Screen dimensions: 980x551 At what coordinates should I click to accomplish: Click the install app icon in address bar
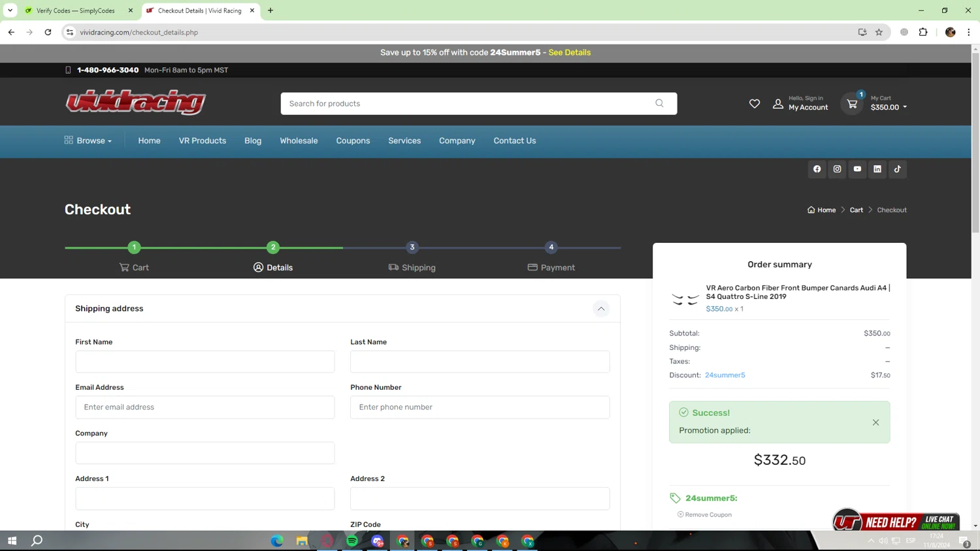(862, 32)
